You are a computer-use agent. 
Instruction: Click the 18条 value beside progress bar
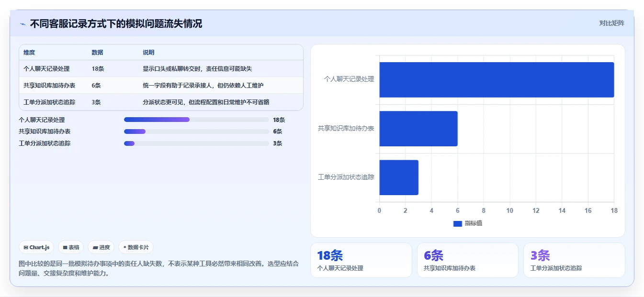click(x=279, y=120)
